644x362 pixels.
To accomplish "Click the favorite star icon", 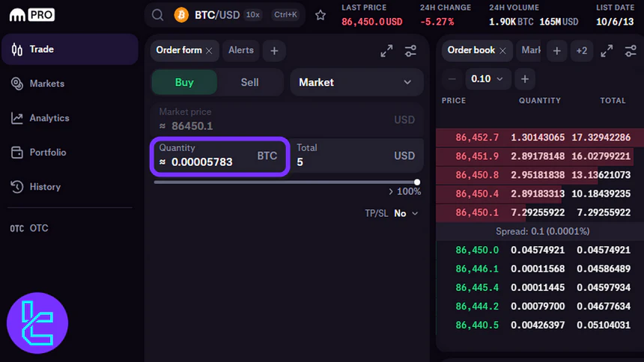I will pyautogui.click(x=321, y=15).
